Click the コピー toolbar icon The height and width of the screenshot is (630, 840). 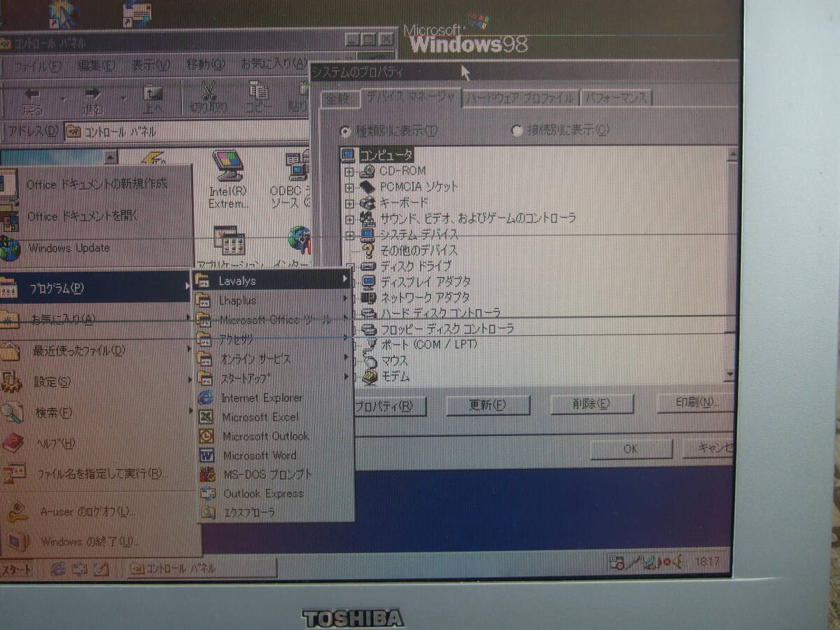pyautogui.click(x=259, y=98)
